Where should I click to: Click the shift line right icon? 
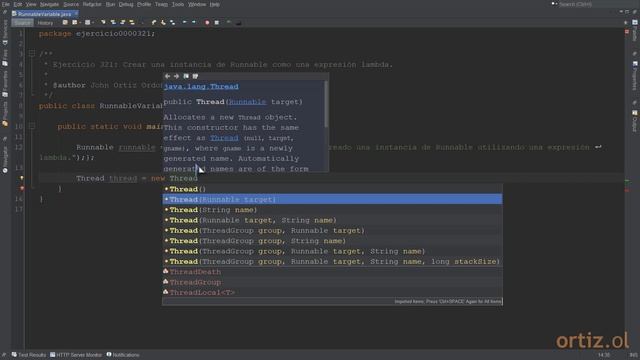coord(194,22)
